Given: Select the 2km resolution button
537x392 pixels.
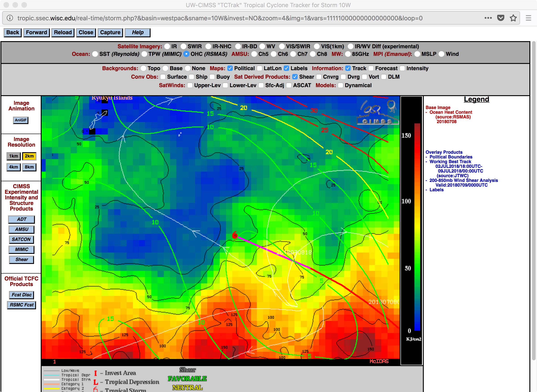Looking at the screenshot, I should (x=29, y=156).
